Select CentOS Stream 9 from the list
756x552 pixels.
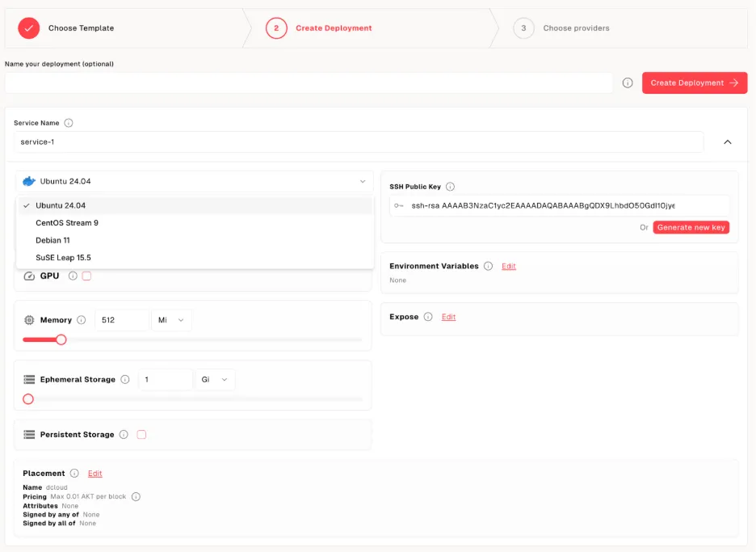[x=67, y=223]
